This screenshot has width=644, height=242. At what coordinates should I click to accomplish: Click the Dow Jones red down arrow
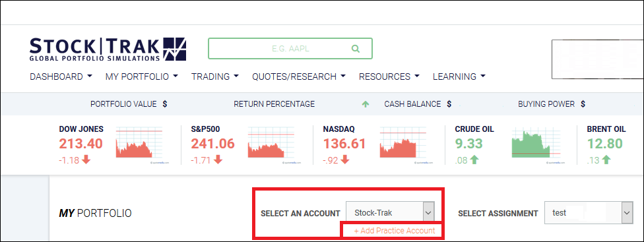tap(86, 160)
